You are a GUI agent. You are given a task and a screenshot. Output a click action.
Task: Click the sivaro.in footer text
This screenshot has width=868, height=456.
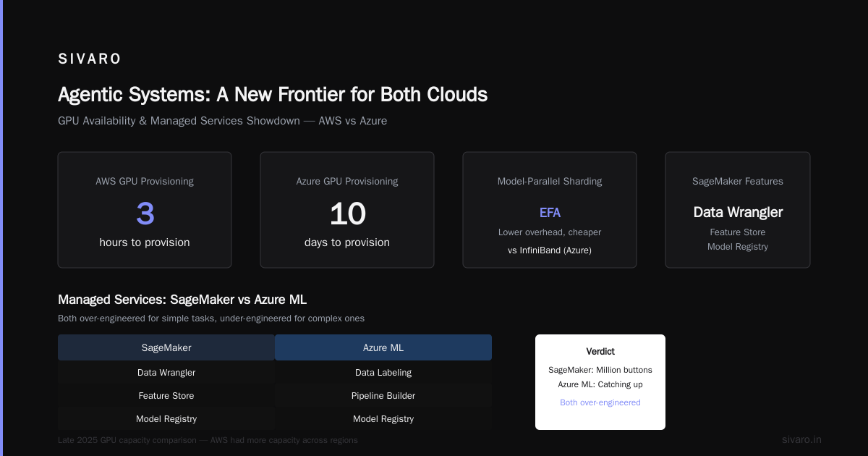coord(801,439)
